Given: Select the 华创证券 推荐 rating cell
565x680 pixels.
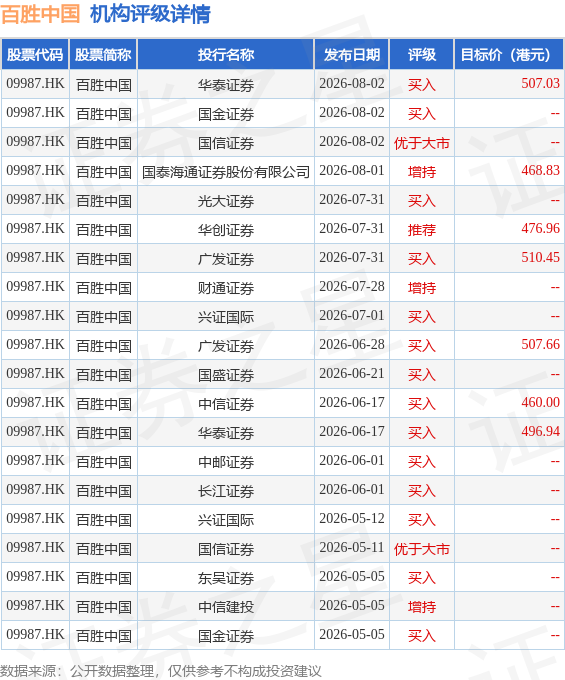Looking at the screenshot, I should (421, 229).
